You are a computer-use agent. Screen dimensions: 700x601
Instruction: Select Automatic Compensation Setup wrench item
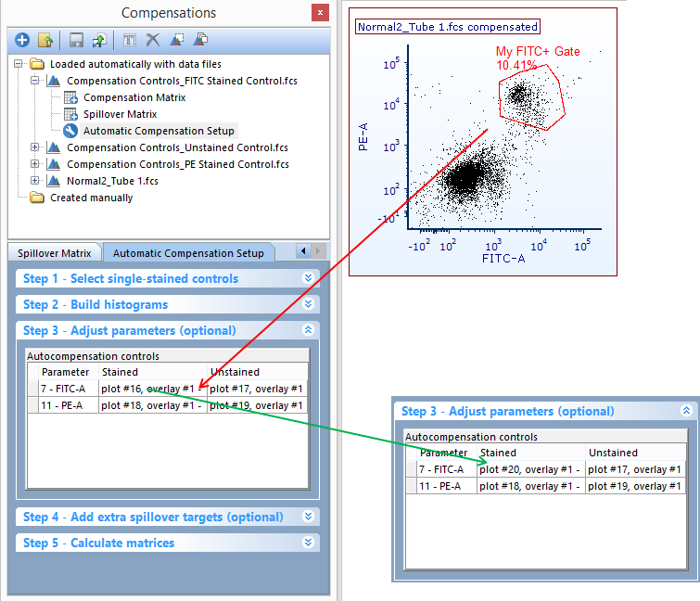(158, 131)
